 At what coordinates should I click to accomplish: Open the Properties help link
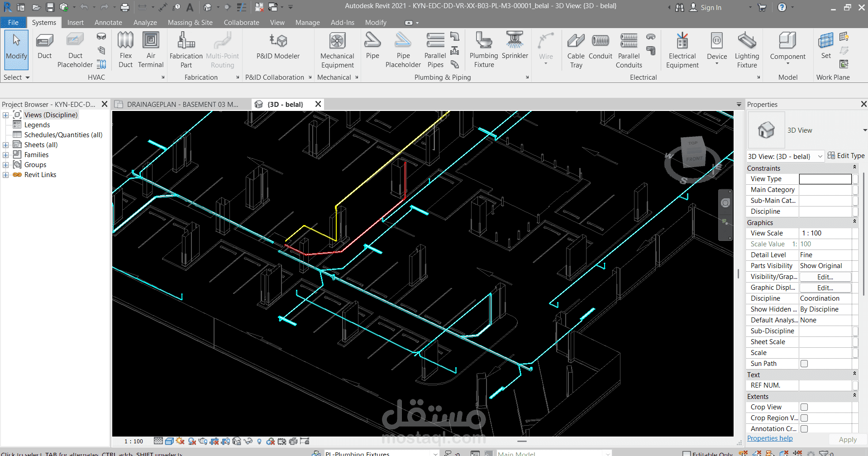[x=770, y=438]
